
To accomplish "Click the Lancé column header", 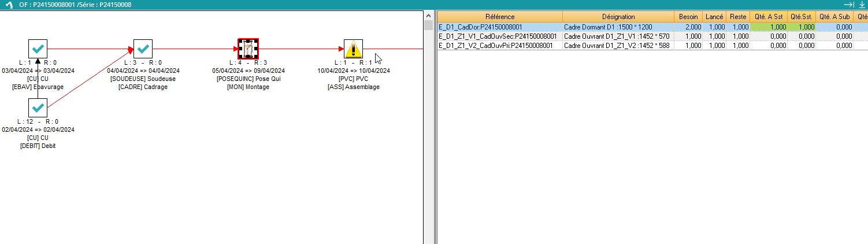I will pyautogui.click(x=715, y=17).
